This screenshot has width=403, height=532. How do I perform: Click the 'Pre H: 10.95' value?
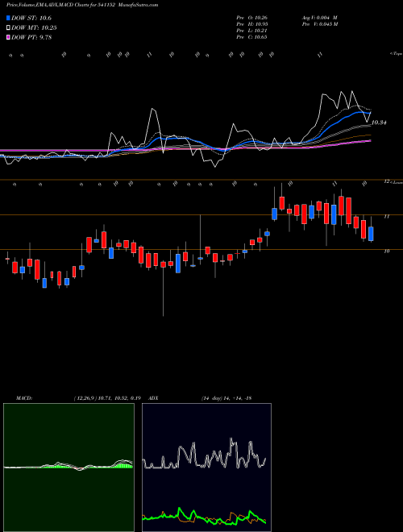pos(253,24)
